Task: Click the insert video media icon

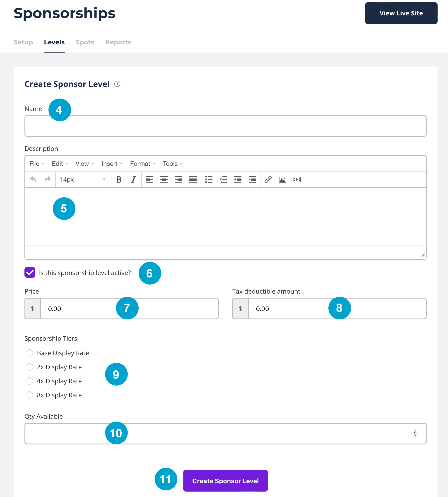Action: 297,179
